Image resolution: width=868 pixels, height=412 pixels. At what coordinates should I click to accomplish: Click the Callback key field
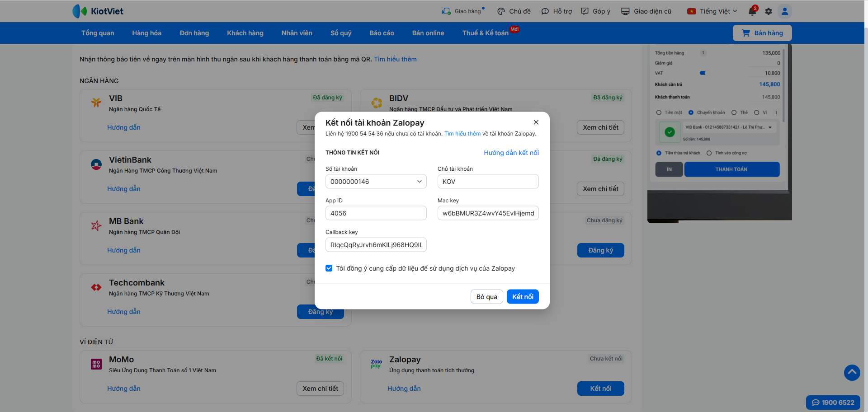click(x=376, y=245)
